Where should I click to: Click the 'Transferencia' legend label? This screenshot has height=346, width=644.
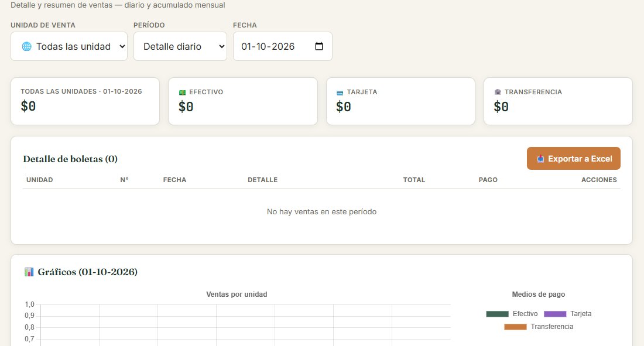[551, 326]
